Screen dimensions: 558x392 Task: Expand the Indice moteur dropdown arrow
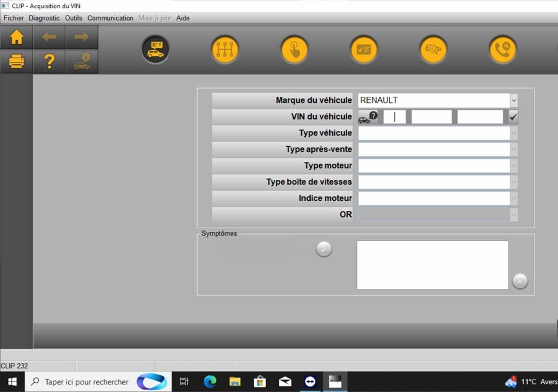click(514, 198)
